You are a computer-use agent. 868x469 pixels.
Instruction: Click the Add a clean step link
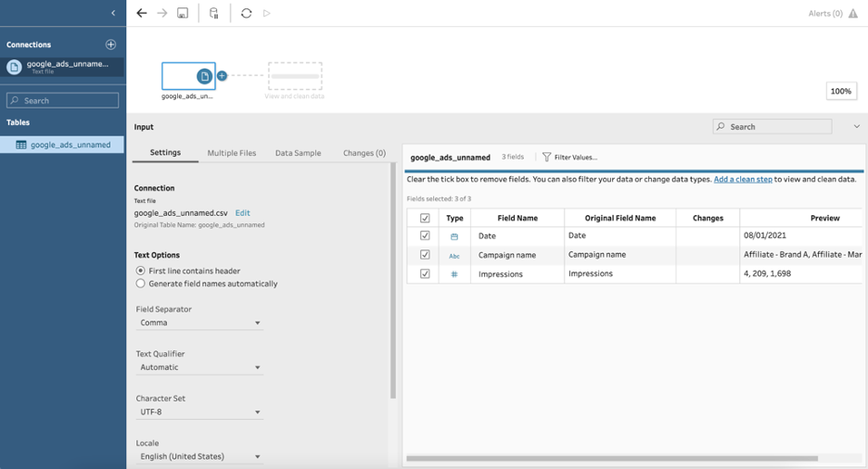(742, 180)
